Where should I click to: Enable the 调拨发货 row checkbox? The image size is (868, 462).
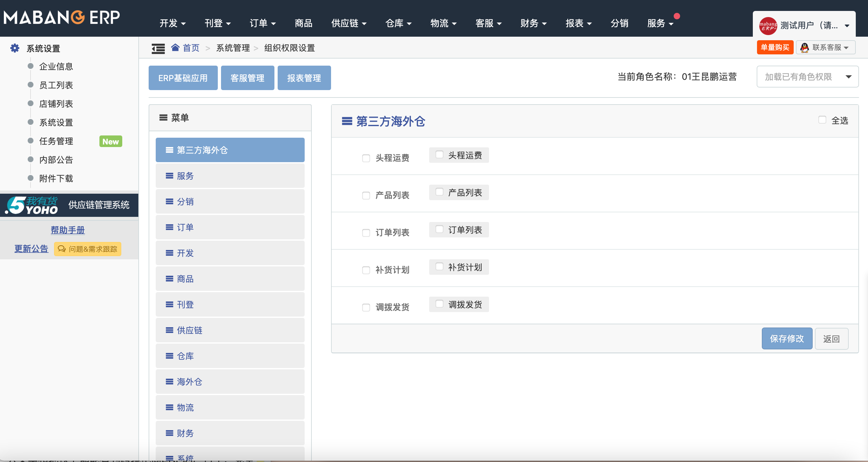point(366,307)
